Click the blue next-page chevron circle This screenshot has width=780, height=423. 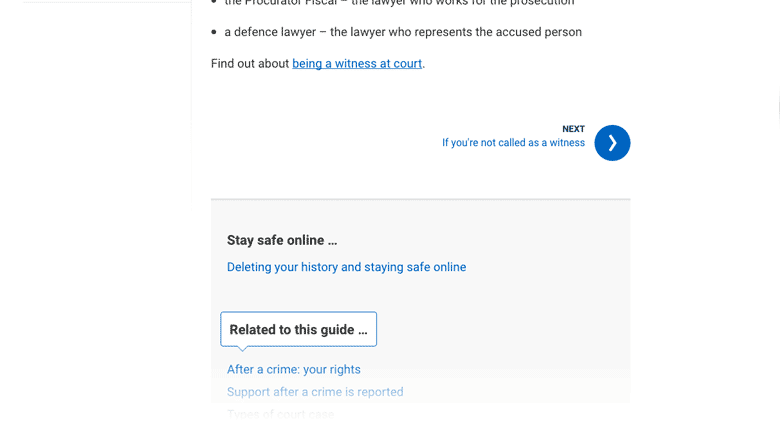tap(612, 143)
